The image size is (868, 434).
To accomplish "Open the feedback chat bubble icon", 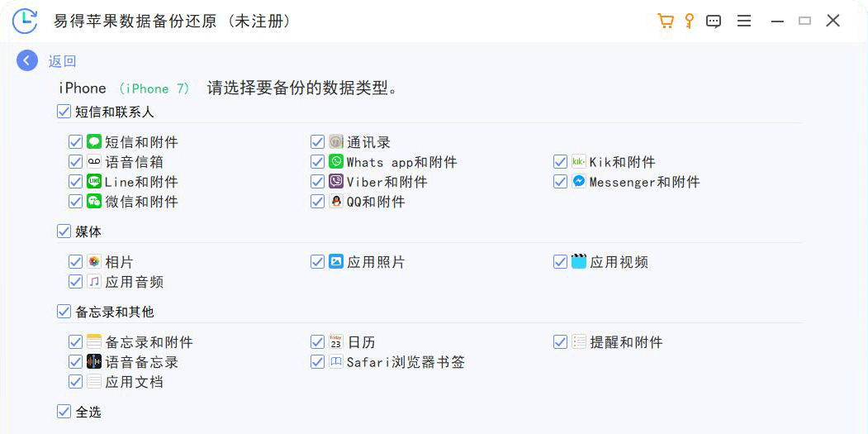I will pos(714,21).
